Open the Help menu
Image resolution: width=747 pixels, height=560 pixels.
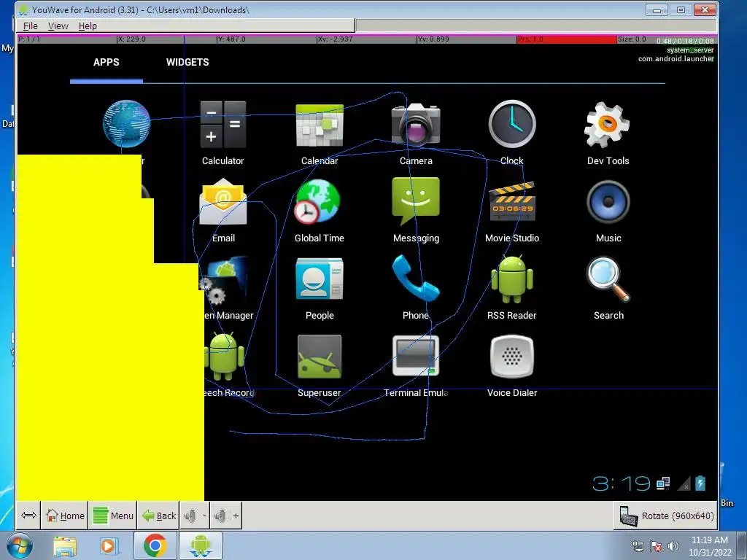coord(88,26)
